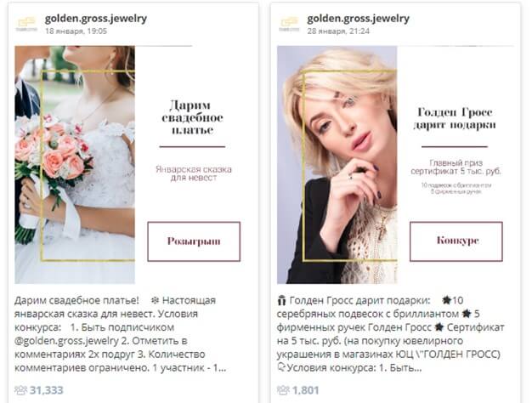
Task: Click the snowflake emoji in left caption
Action: coord(155,300)
